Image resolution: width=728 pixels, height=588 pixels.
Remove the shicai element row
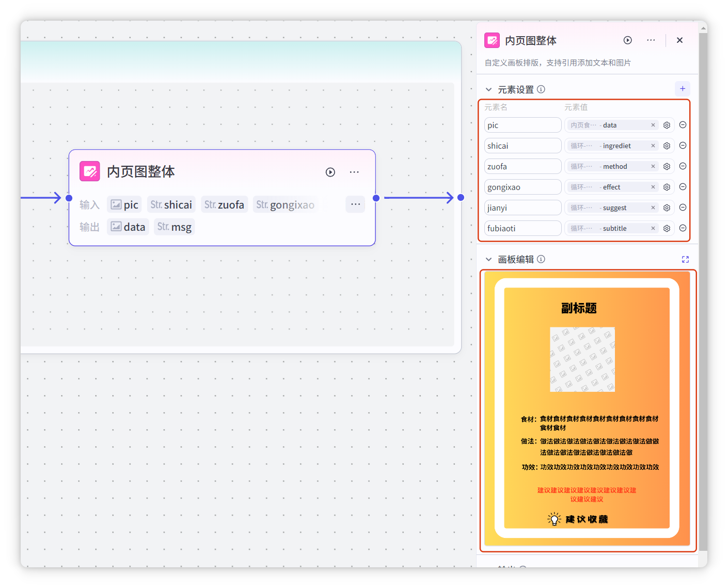pos(683,146)
